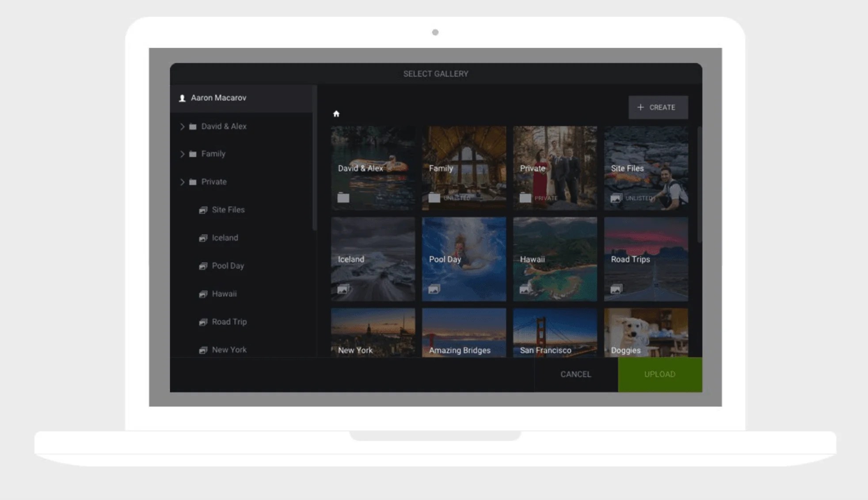Expand the Private folder in sidebar
The width and height of the screenshot is (868, 500).
click(182, 182)
